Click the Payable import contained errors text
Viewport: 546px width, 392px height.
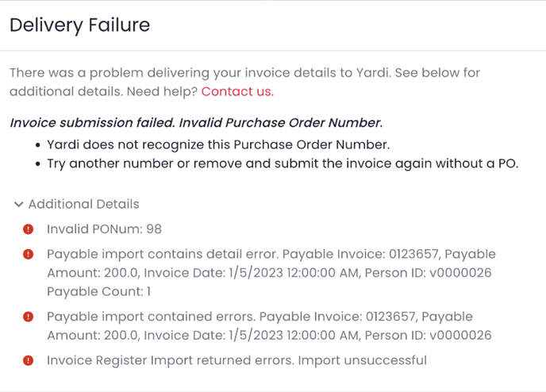tap(269, 326)
